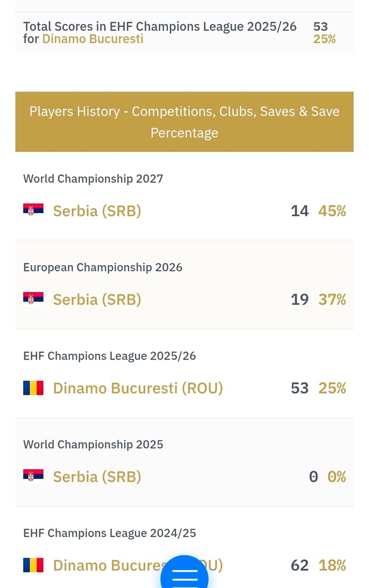Click the 45% save percentage value
This screenshot has width=369, height=588.
(332, 211)
